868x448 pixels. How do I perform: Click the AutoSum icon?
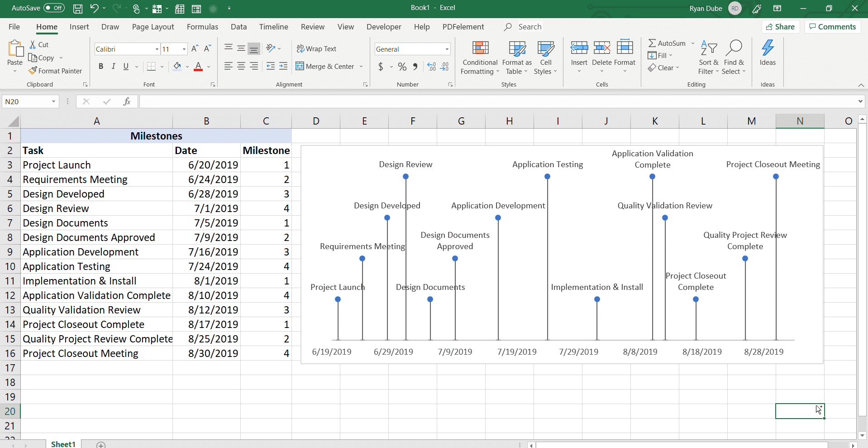point(652,43)
